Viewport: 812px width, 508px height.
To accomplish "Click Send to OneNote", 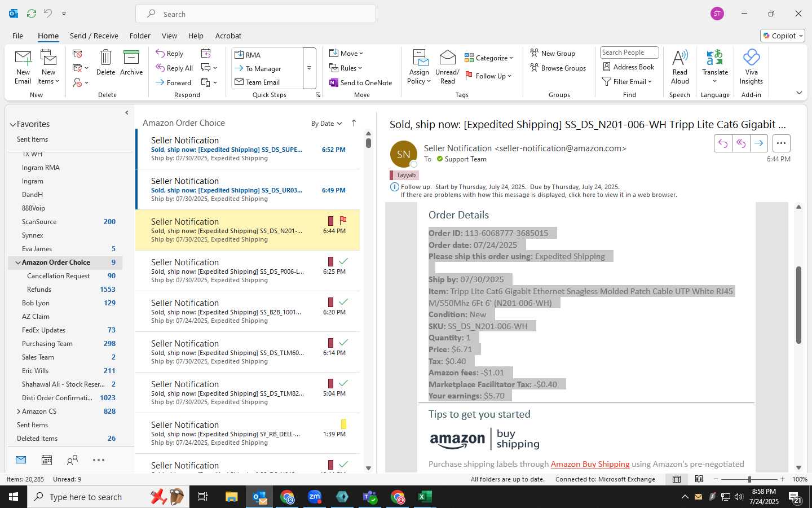I will [x=360, y=82].
